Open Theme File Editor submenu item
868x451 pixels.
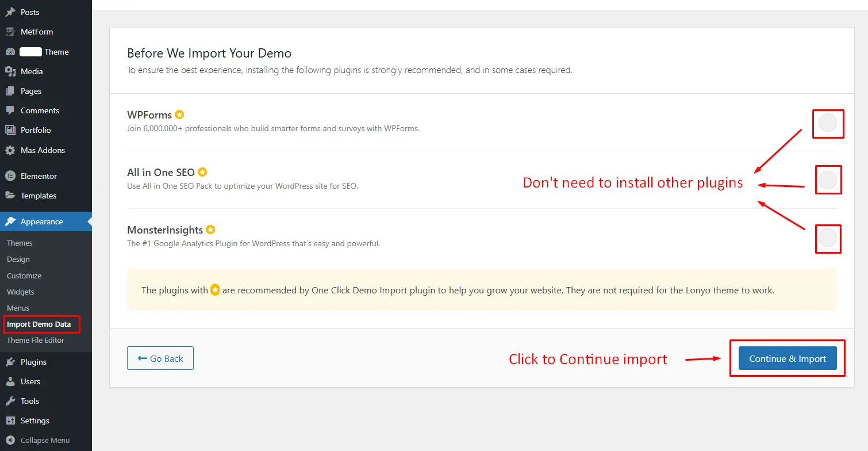[x=36, y=340]
